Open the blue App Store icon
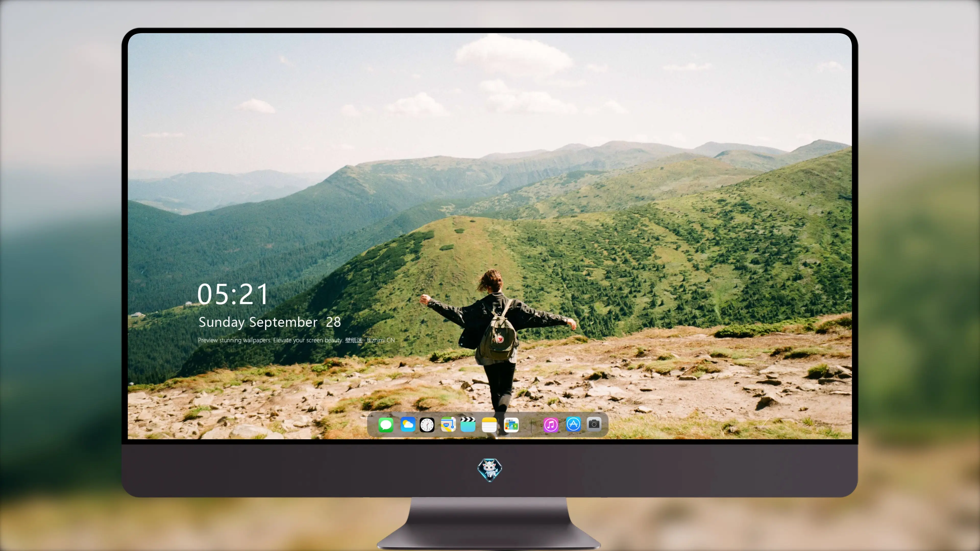This screenshot has height=551, width=980. point(573,424)
